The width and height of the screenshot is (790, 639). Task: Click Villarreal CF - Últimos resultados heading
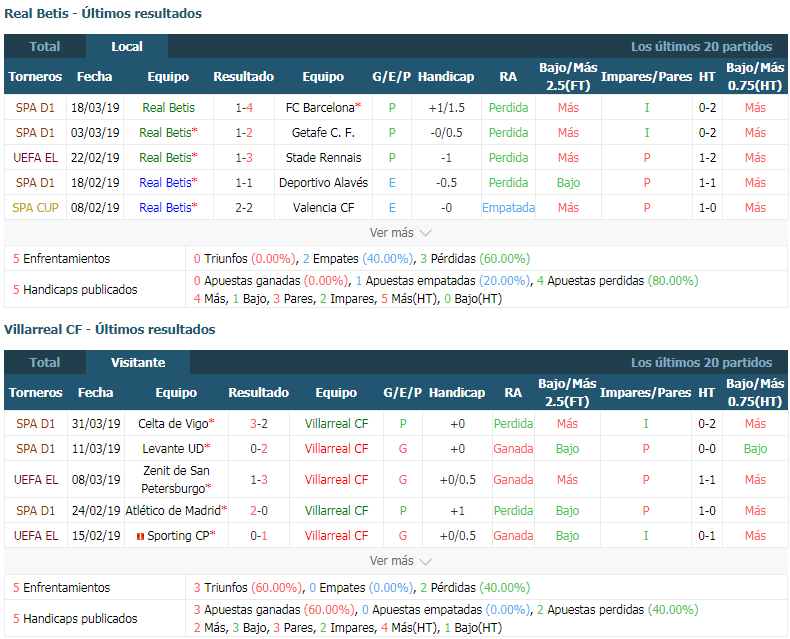[x=109, y=330]
